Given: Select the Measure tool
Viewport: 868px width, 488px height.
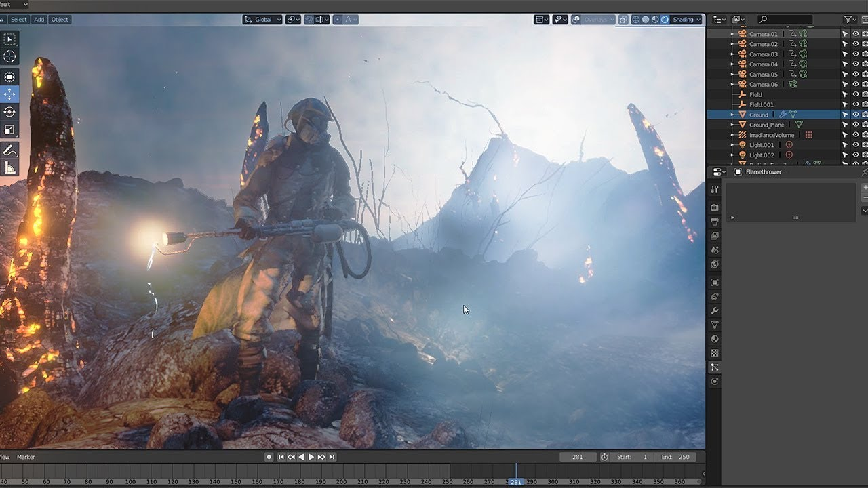Looking at the screenshot, I should [x=10, y=167].
